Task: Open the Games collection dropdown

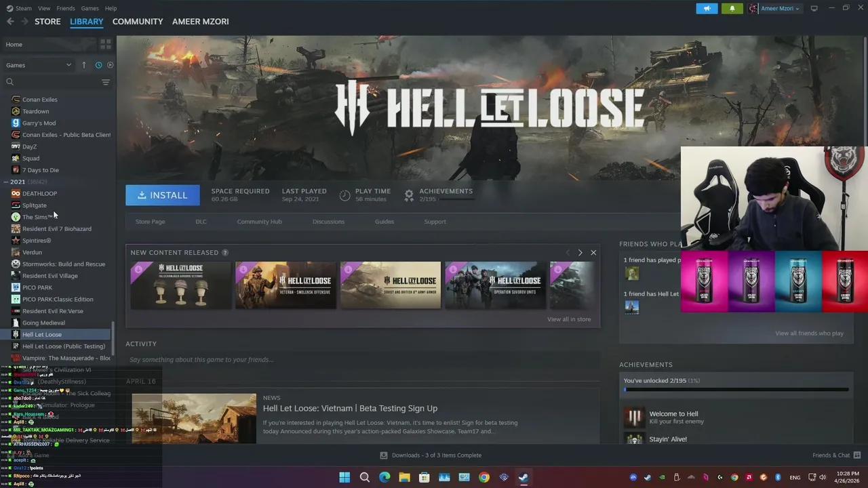Action: [39, 65]
